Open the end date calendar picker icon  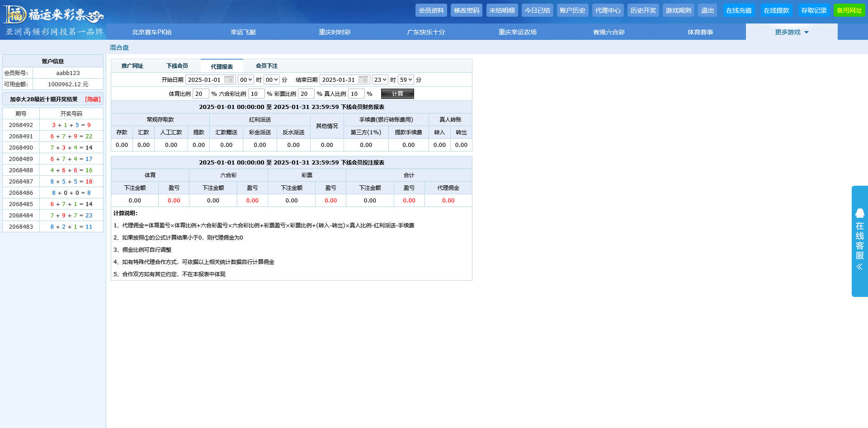(x=363, y=80)
